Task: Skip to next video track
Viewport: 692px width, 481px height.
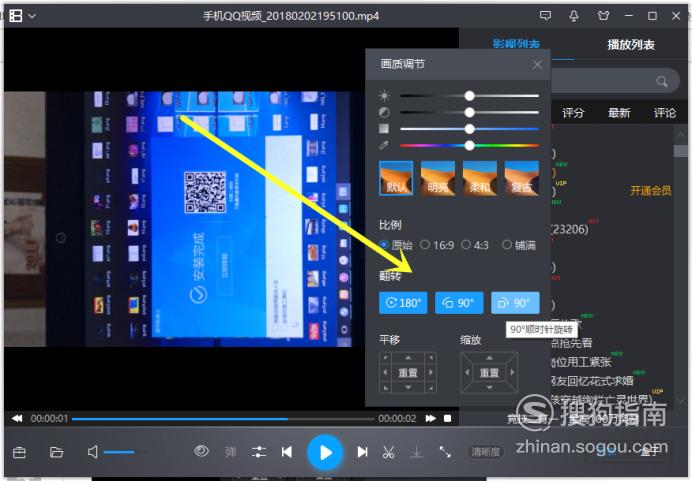Action: pos(362,452)
